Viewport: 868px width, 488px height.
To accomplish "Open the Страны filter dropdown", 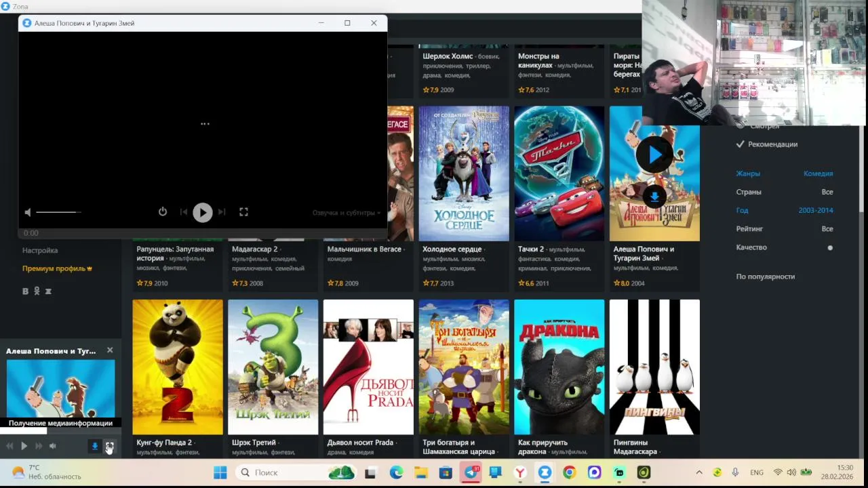I will click(785, 192).
